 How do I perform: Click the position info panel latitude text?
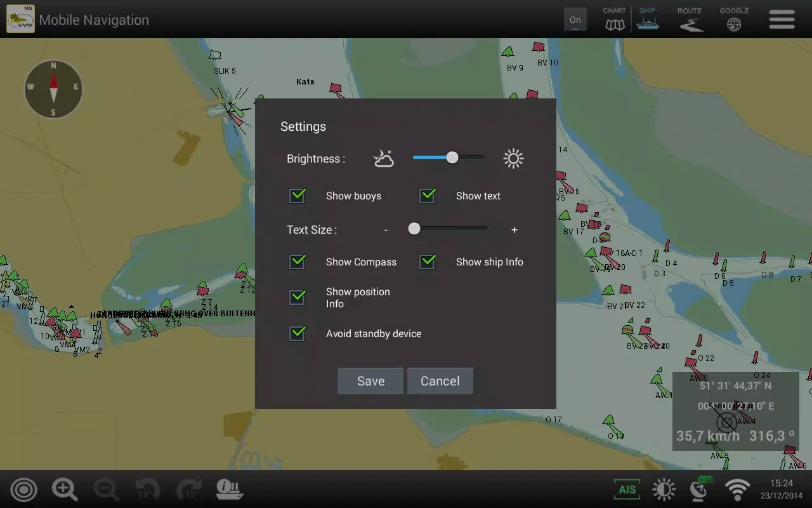click(736, 385)
